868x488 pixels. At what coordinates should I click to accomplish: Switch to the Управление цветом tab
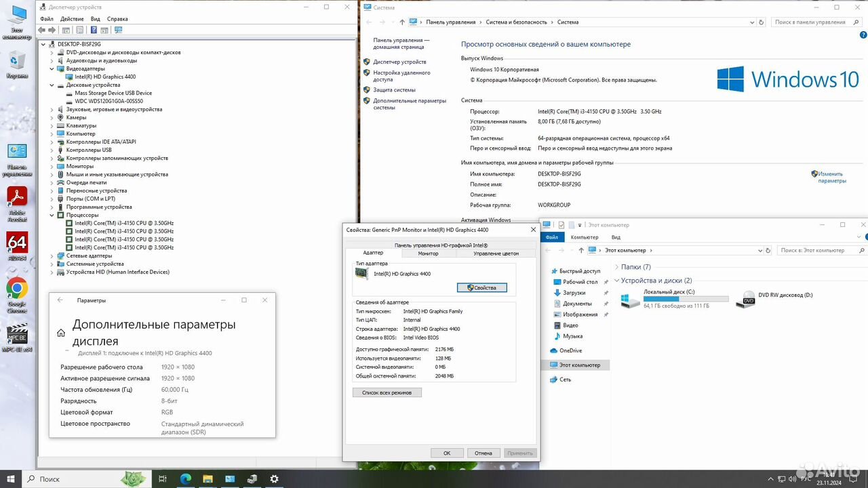496,253
